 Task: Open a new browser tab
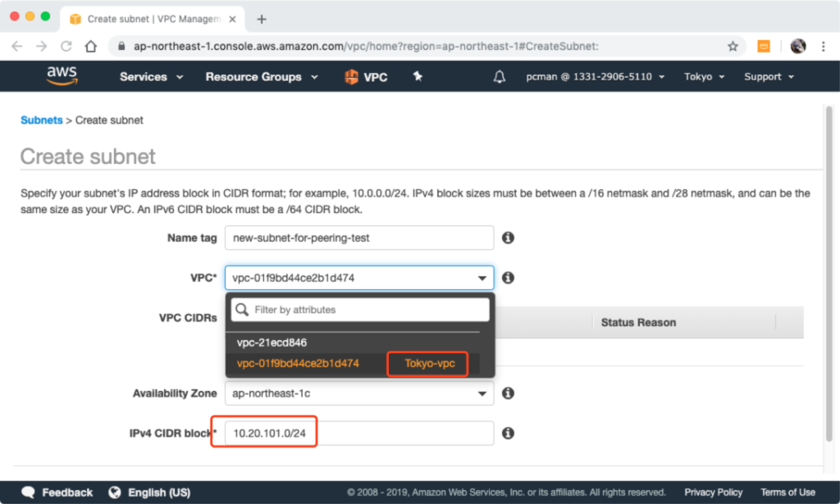click(x=262, y=20)
